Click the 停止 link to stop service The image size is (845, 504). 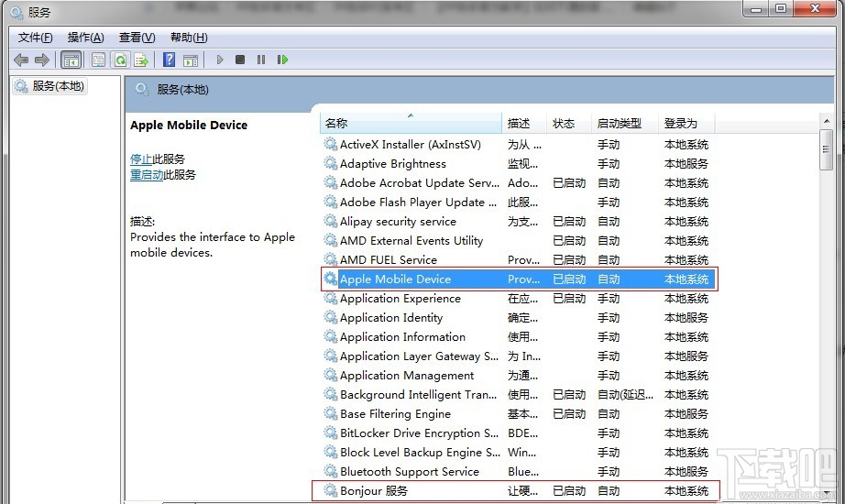(x=141, y=159)
